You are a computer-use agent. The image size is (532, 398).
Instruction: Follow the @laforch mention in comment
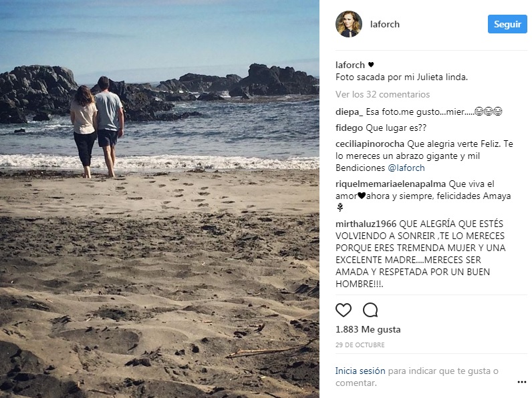click(406, 168)
